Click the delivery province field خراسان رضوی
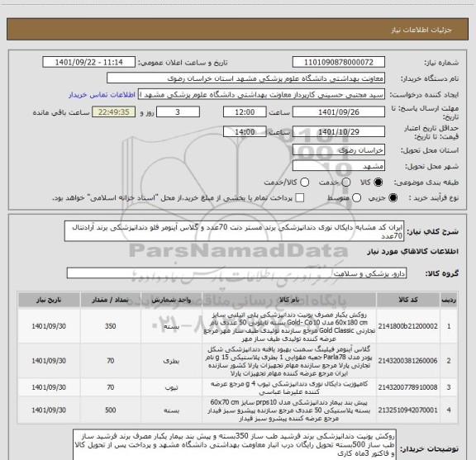 click(x=339, y=150)
